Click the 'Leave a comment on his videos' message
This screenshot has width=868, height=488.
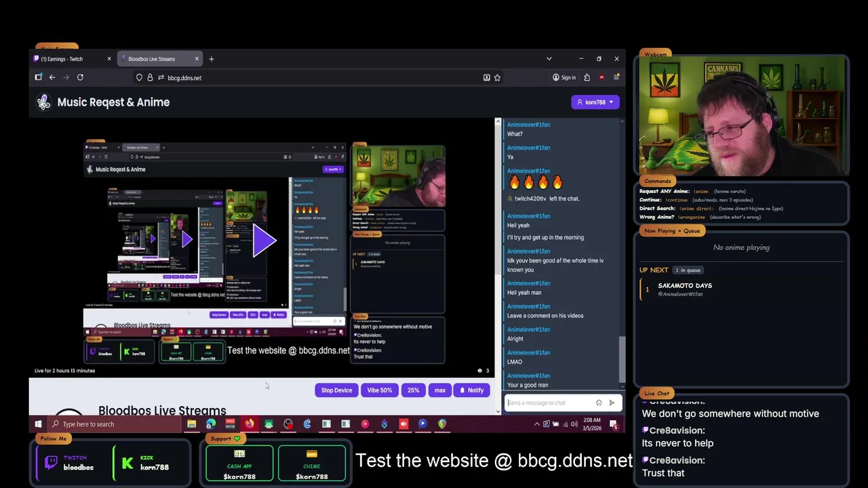pyautogui.click(x=545, y=316)
